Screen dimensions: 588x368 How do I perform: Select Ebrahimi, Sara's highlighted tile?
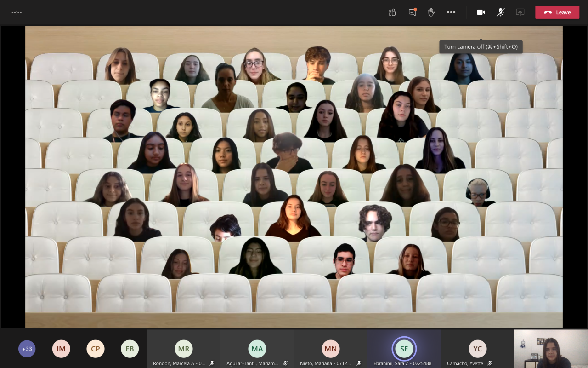pos(404,349)
